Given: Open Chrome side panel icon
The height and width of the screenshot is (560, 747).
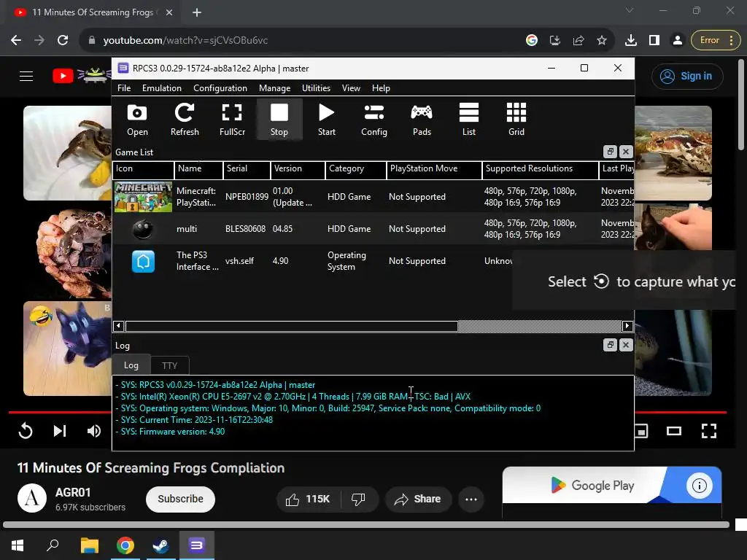Looking at the screenshot, I should (x=654, y=41).
